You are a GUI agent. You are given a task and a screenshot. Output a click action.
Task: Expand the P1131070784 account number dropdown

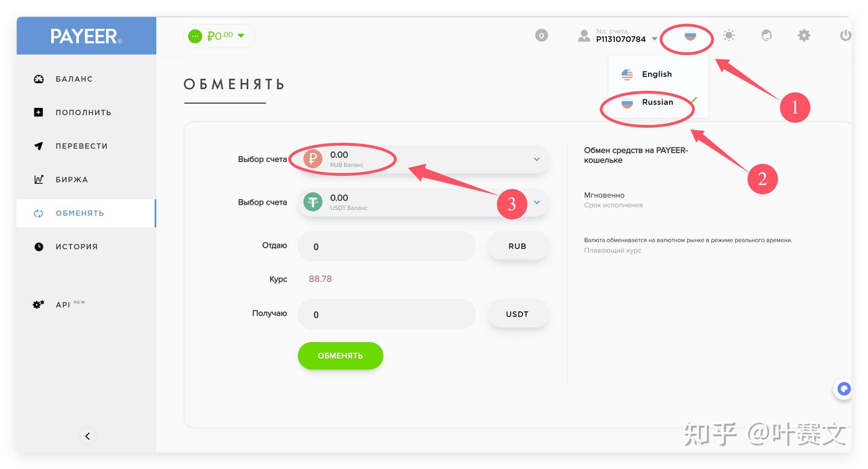pyautogui.click(x=654, y=39)
